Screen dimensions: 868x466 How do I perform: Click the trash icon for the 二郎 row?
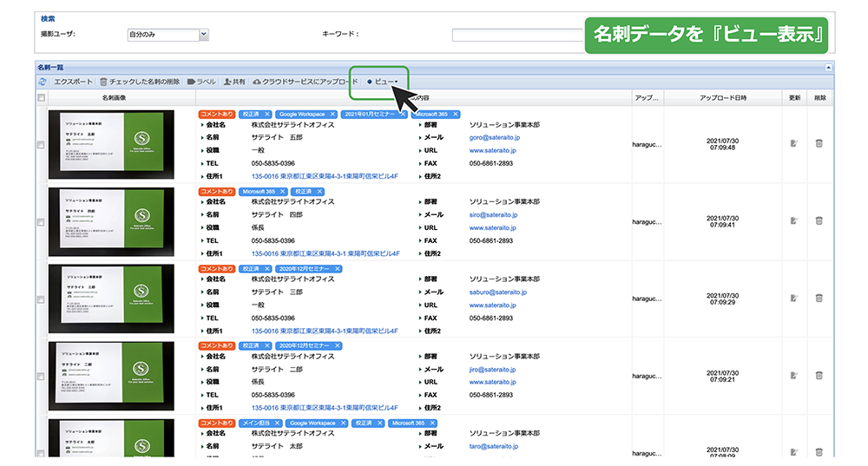pyautogui.click(x=819, y=375)
